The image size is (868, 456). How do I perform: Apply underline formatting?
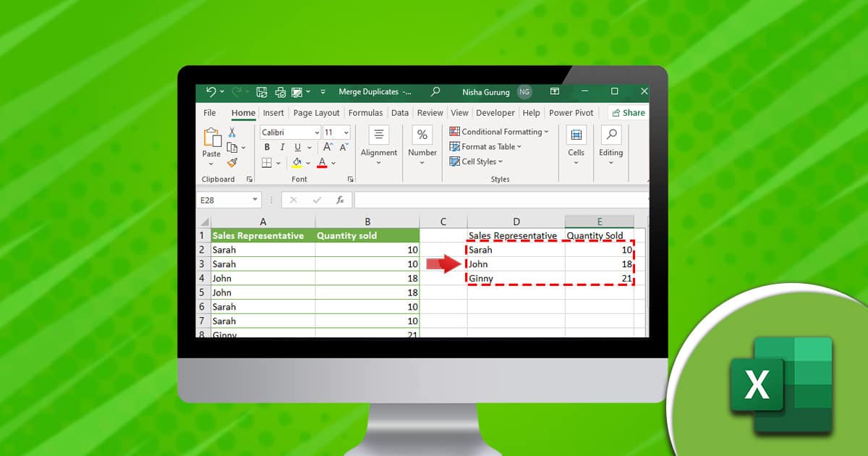tap(297, 147)
